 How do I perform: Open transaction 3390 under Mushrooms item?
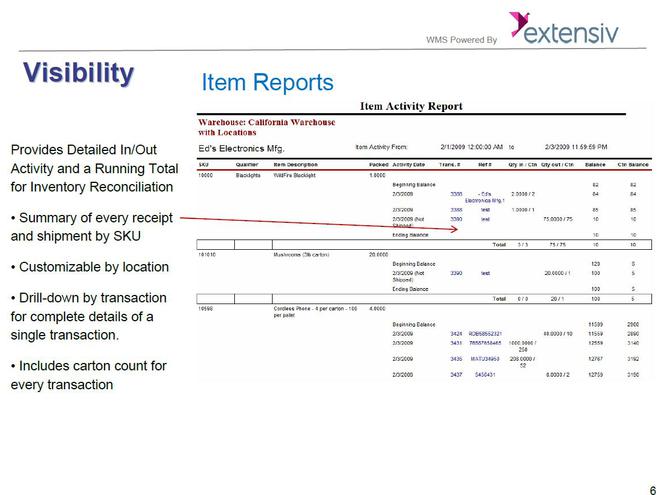pyautogui.click(x=456, y=273)
